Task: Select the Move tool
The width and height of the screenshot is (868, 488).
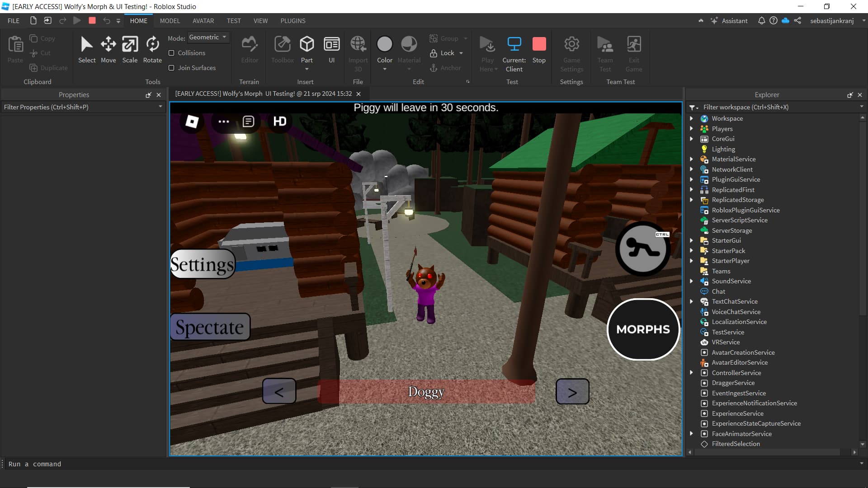Action: click(x=108, y=50)
